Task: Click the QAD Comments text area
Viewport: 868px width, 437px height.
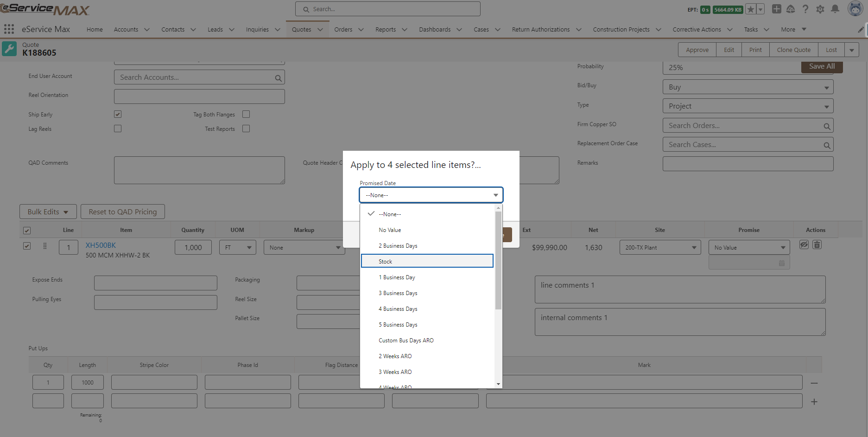Action: (x=199, y=170)
